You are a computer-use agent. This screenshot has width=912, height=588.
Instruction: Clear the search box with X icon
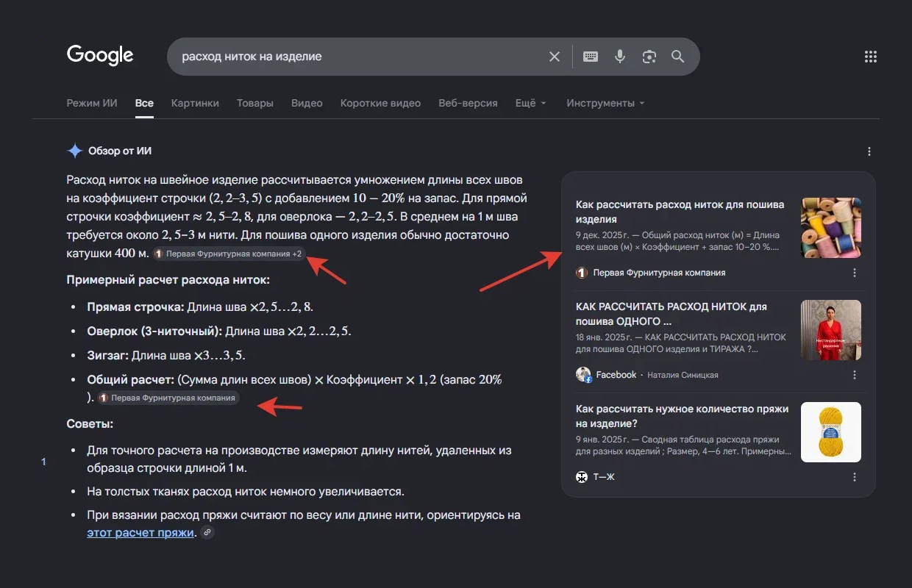555,57
